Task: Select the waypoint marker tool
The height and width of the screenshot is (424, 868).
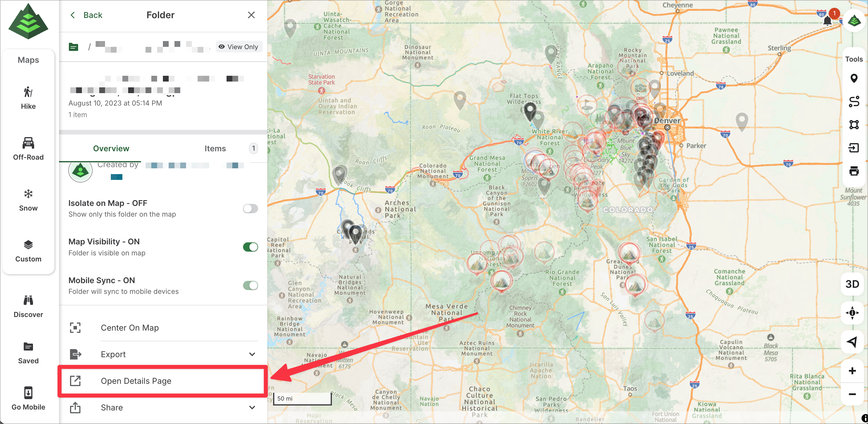Action: [x=854, y=78]
